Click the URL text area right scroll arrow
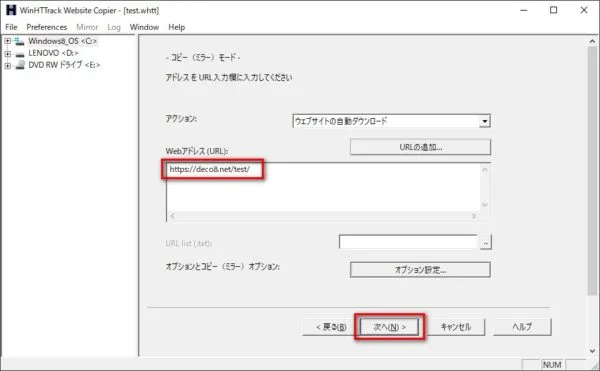 (474, 216)
